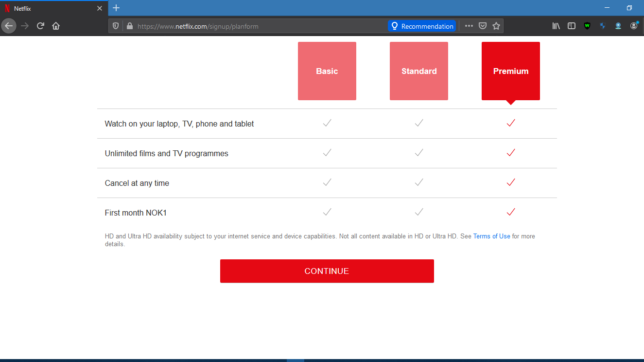The height and width of the screenshot is (362, 644).
Task: Open a new browser tab
Action: (x=116, y=8)
